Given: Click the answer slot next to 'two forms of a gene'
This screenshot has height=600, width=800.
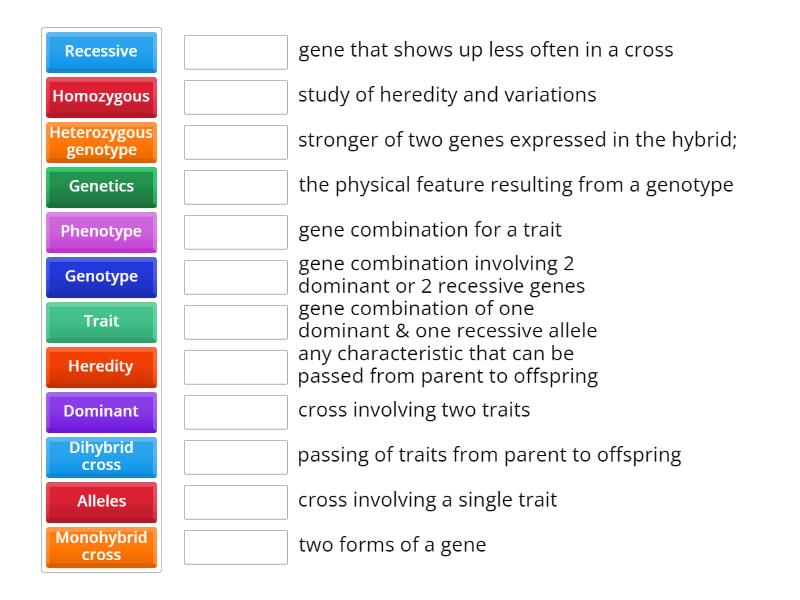Looking at the screenshot, I should point(234,546).
